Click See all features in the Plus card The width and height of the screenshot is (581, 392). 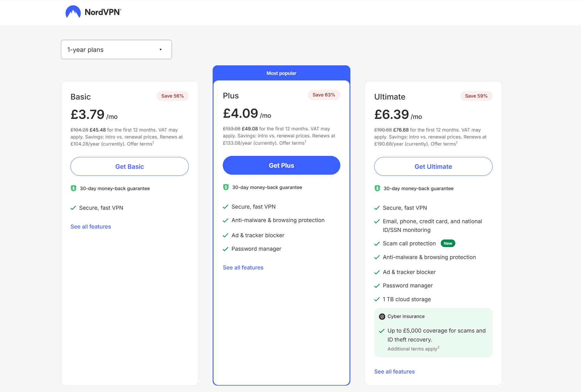[243, 267]
